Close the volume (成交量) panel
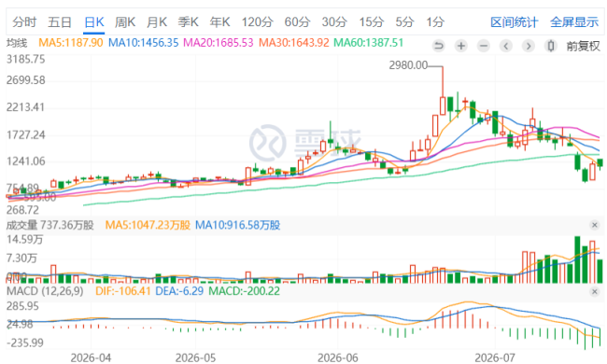The height and width of the screenshot is (364, 607). [595, 225]
